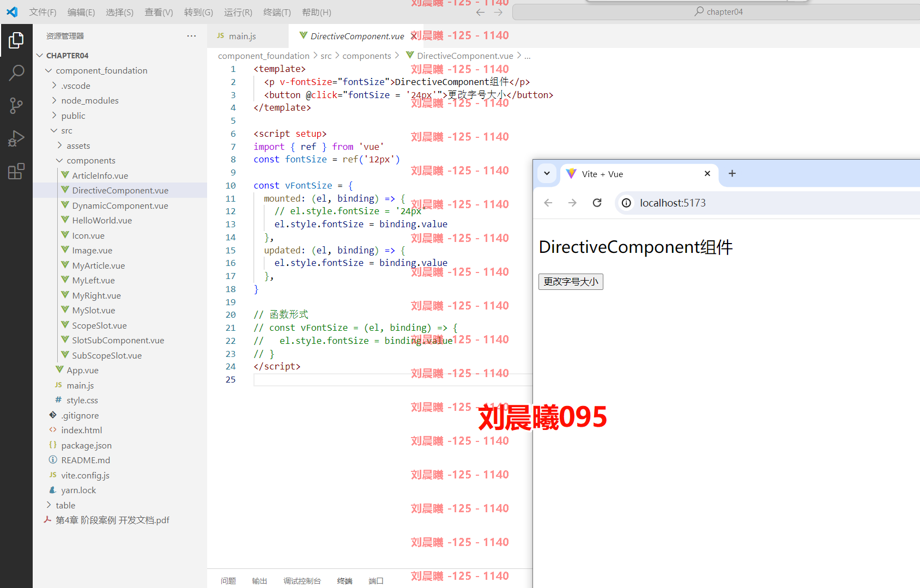Open the Explorer view in activity bar
Screen dimensions: 920x588
point(16,40)
